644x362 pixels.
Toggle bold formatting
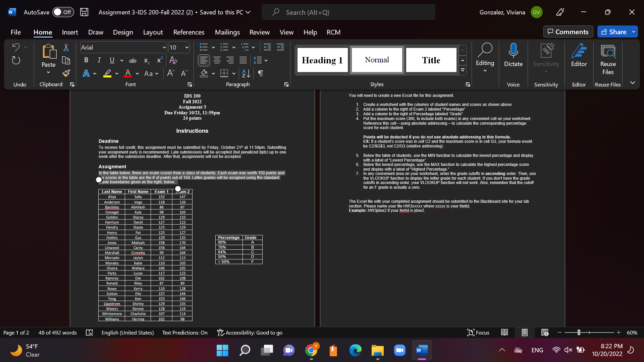coord(86,60)
